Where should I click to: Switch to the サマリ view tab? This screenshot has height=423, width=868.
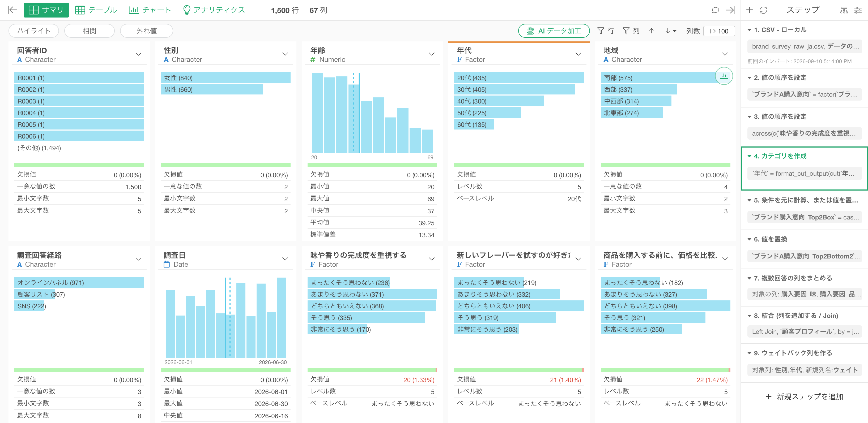click(x=46, y=10)
